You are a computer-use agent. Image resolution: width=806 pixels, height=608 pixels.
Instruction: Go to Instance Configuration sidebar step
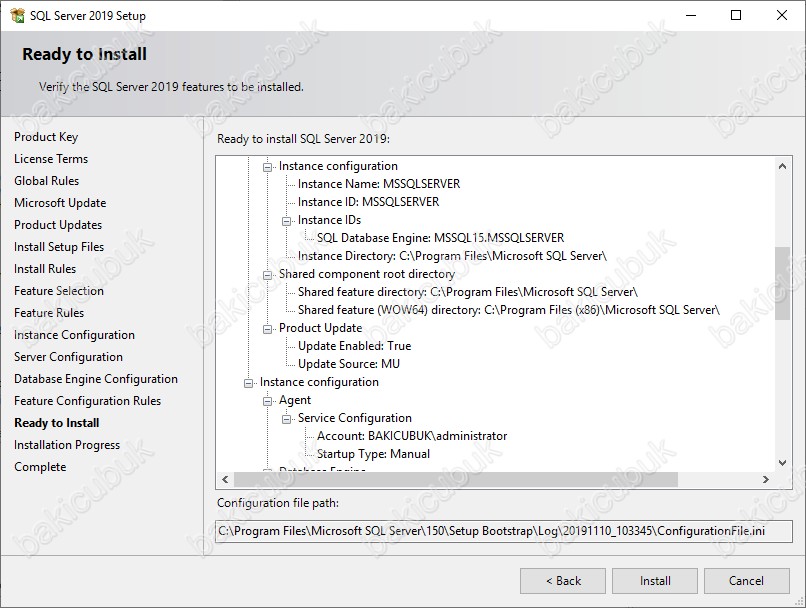[x=75, y=335]
